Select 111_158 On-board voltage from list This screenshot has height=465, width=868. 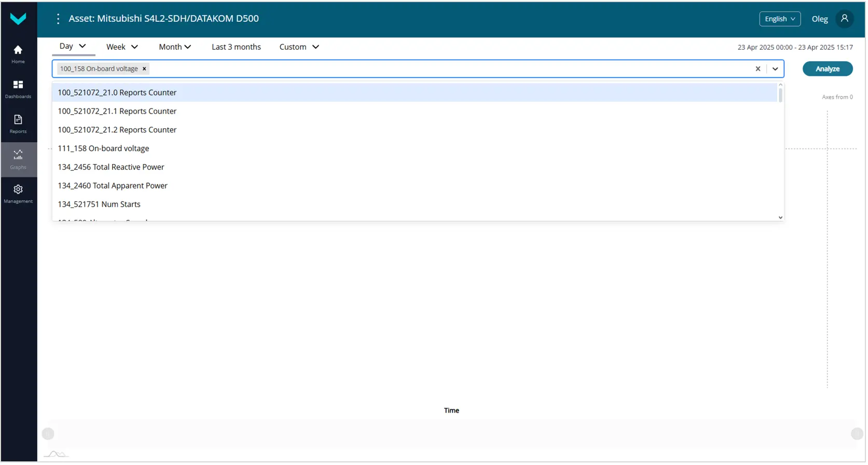103,148
